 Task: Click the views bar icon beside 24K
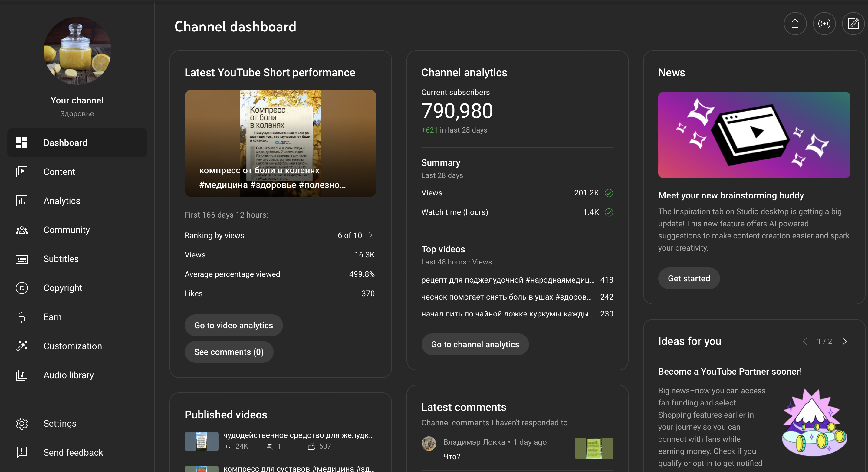[228, 446]
